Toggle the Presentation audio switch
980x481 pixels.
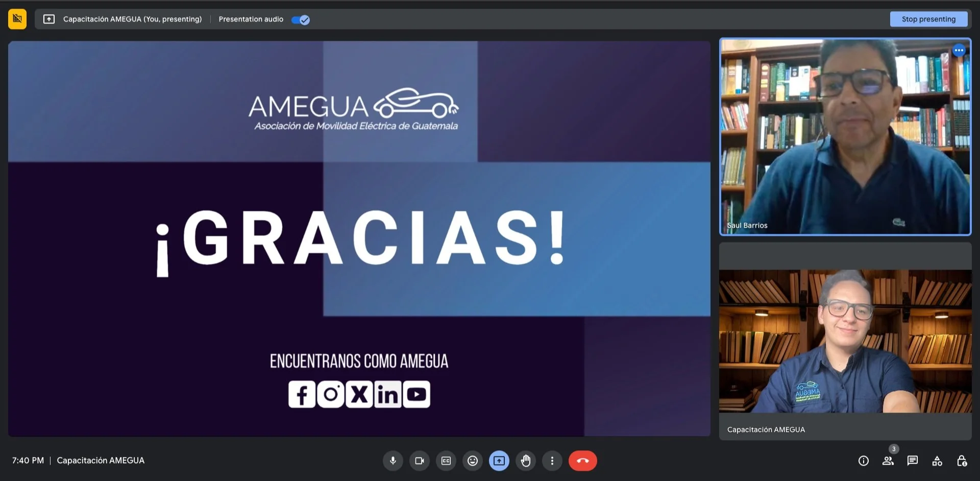[x=301, y=20]
